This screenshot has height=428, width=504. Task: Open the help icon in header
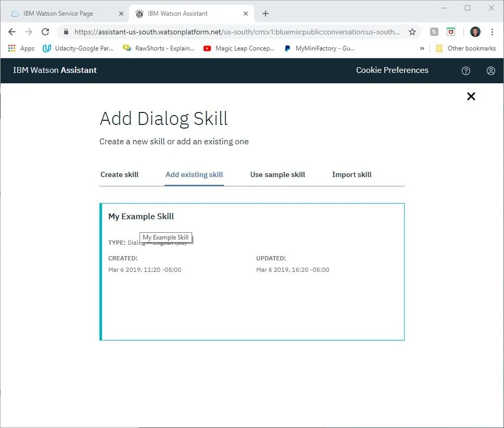click(x=466, y=71)
